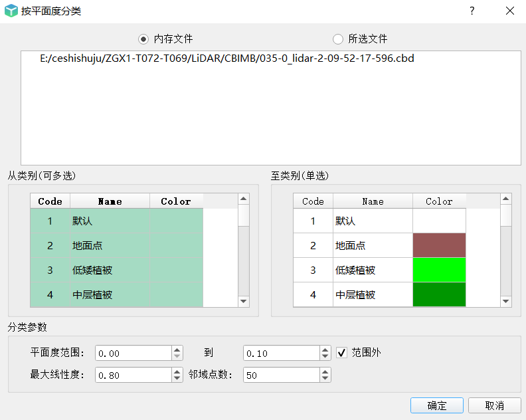
Task: Select 地面点 row in 从类别 table
Action: [x=117, y=245]
